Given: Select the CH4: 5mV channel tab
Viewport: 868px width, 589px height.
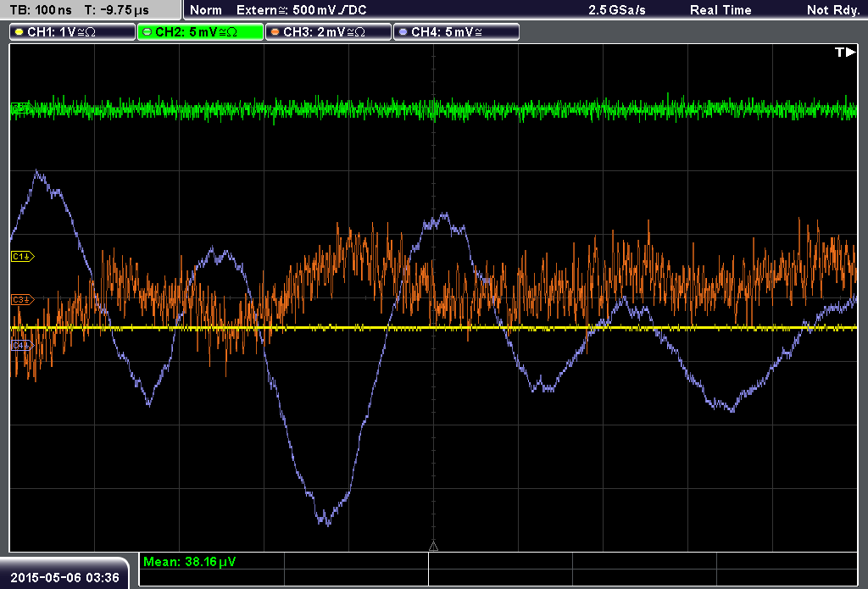Looking at the screenshot, I should click(456, 32).
